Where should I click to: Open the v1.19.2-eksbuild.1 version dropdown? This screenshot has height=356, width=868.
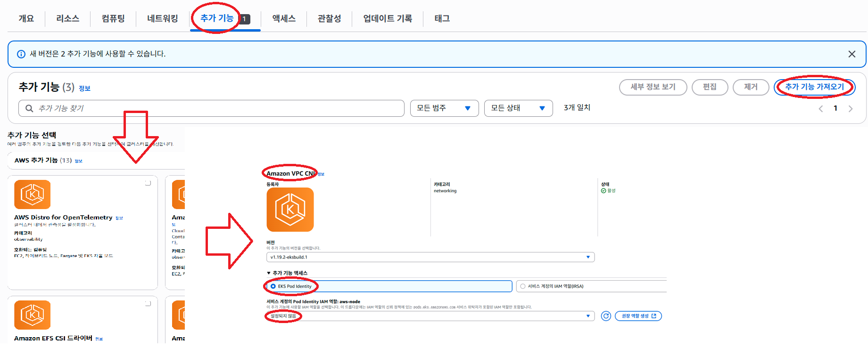pyautogui.click(x=430, y=257)
